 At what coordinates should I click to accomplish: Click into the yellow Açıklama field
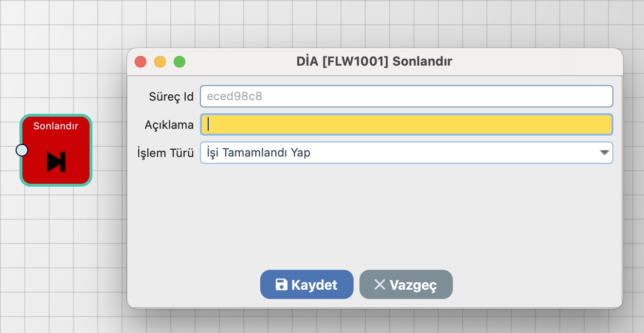click(406, 124)
